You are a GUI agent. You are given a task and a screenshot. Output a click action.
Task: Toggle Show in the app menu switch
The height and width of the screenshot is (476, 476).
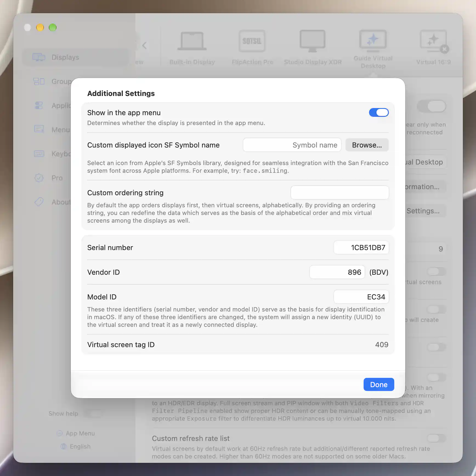[379, 112]
